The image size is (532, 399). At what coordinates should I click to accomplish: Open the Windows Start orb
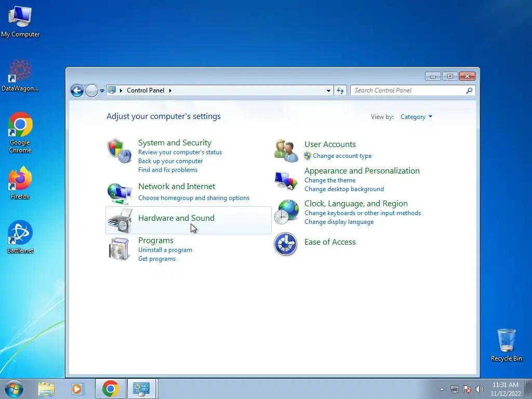(14, 389)
